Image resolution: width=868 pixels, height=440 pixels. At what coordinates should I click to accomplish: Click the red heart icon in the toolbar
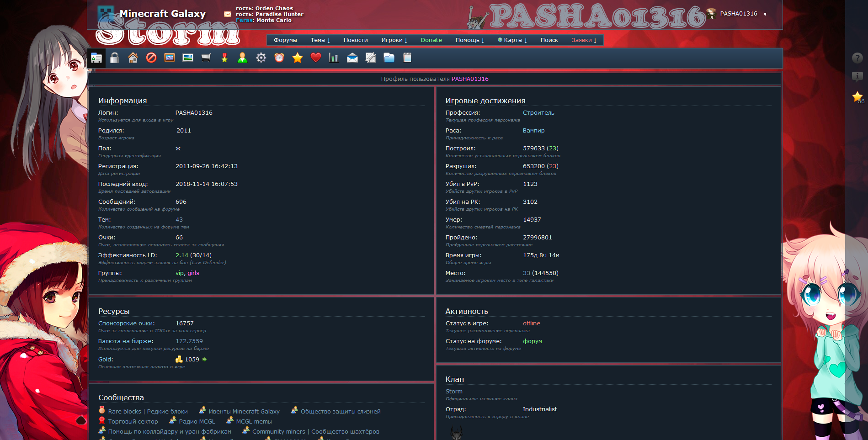pos(316,58)
